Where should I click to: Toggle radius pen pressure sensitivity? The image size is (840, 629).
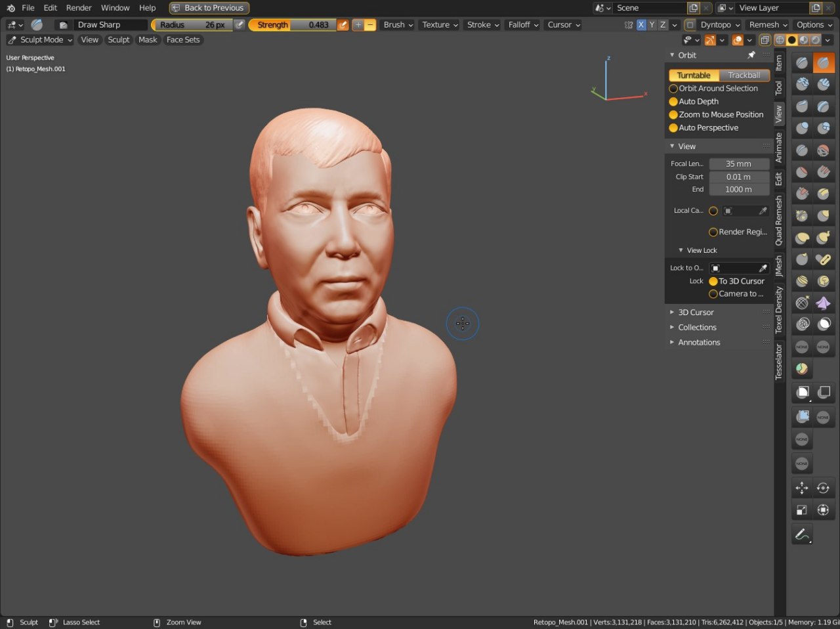[x=240, y=24]
